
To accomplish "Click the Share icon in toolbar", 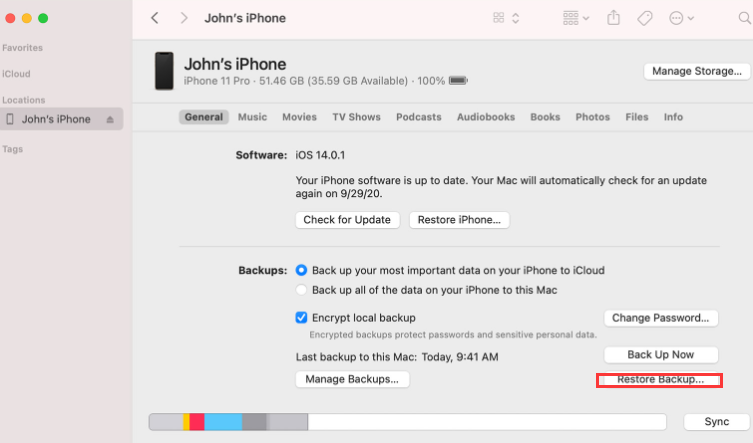I will click(614, 18).
